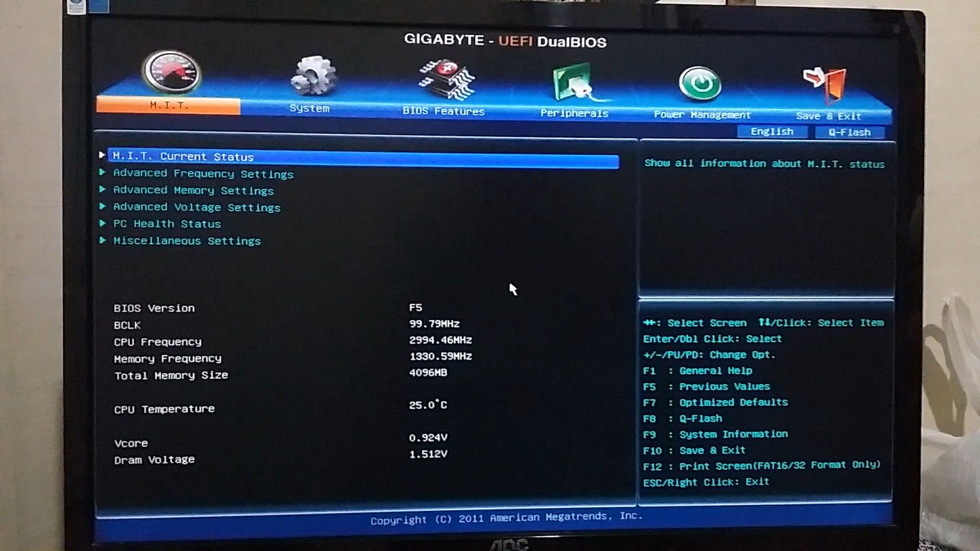Click the 'F7 : Optimized Defaults' line
The height and width of the screenshot is (551, 980).
715,402
